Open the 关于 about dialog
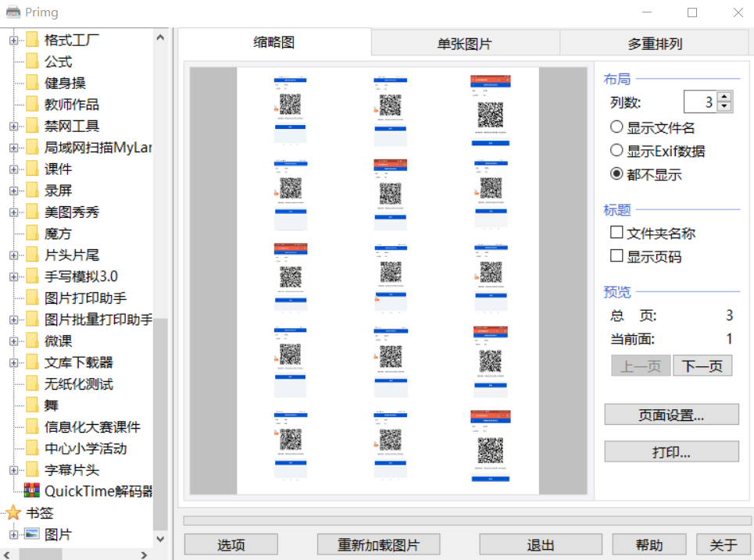 coord(724,544)
